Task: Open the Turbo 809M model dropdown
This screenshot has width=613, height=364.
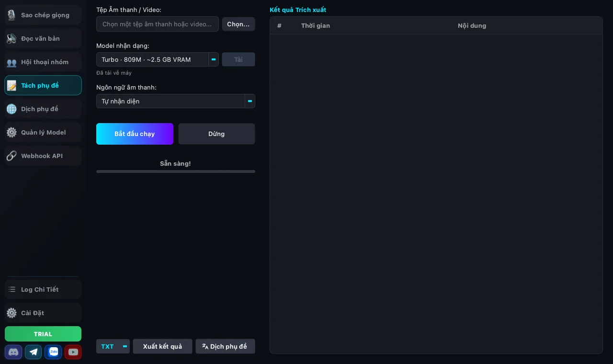Action: point(157,59)
